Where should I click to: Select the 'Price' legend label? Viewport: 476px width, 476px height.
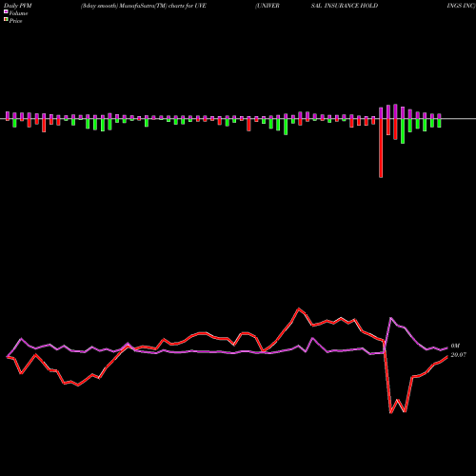pyautogui.click(x=15, y=21)
